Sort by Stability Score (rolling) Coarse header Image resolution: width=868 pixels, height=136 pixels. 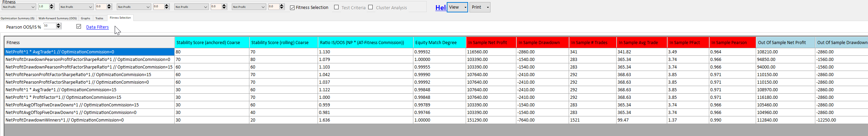(x=283, y=42)
